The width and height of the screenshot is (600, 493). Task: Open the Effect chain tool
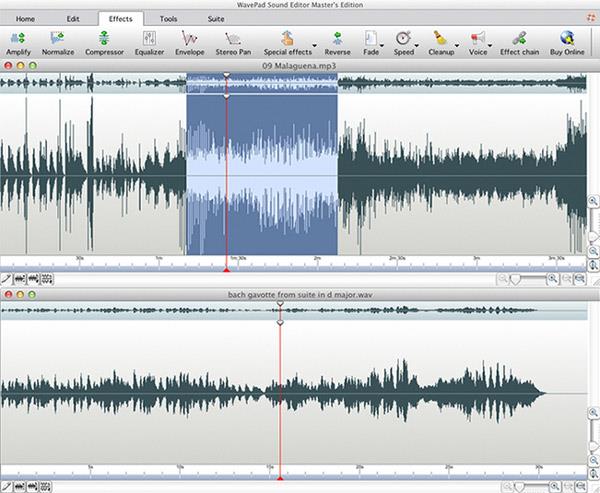(x=519, y=44)
